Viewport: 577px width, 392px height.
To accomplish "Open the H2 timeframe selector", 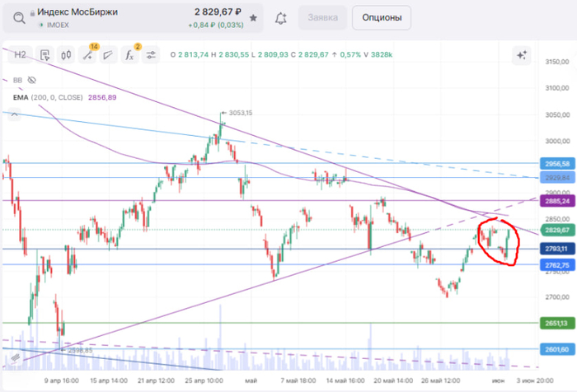I will point(21,55).
